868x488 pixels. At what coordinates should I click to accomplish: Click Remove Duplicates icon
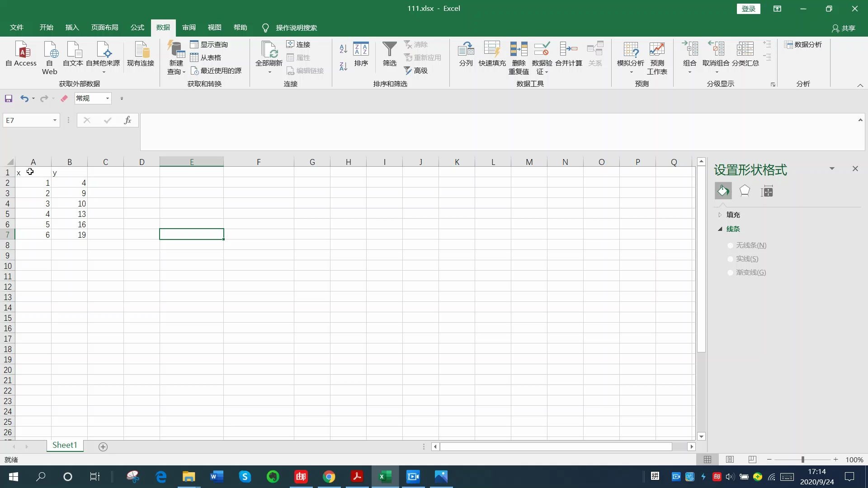[519, 50]
